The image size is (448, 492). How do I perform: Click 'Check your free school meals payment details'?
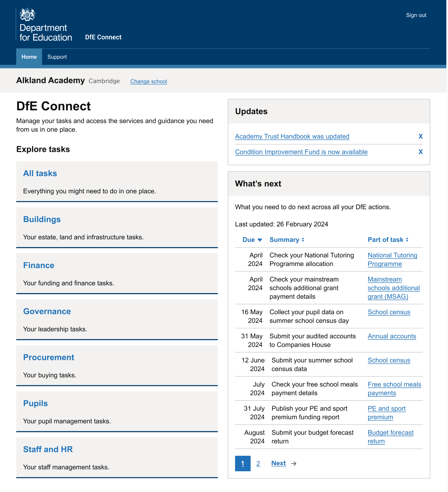(315, 389)
